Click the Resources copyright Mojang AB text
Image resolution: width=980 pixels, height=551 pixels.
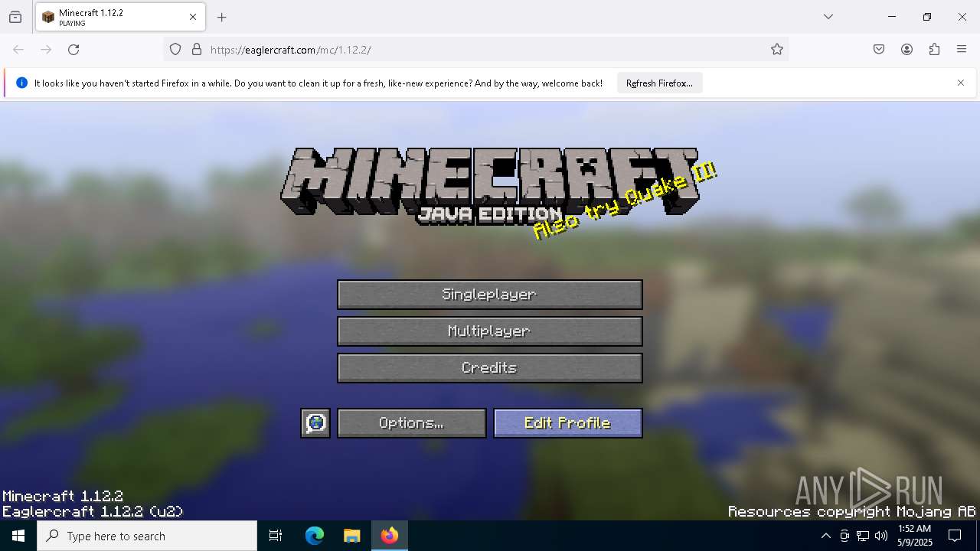[852, 511]
